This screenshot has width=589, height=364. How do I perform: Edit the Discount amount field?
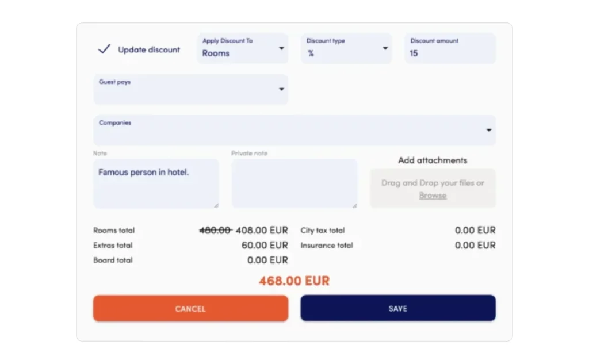[x=449, y=53]
